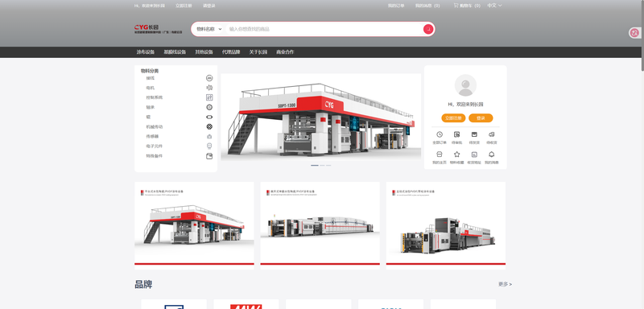Select the 代理品牌 navigation item
The width and height of the screenshot is (644, 309).
tap(231, 52)
